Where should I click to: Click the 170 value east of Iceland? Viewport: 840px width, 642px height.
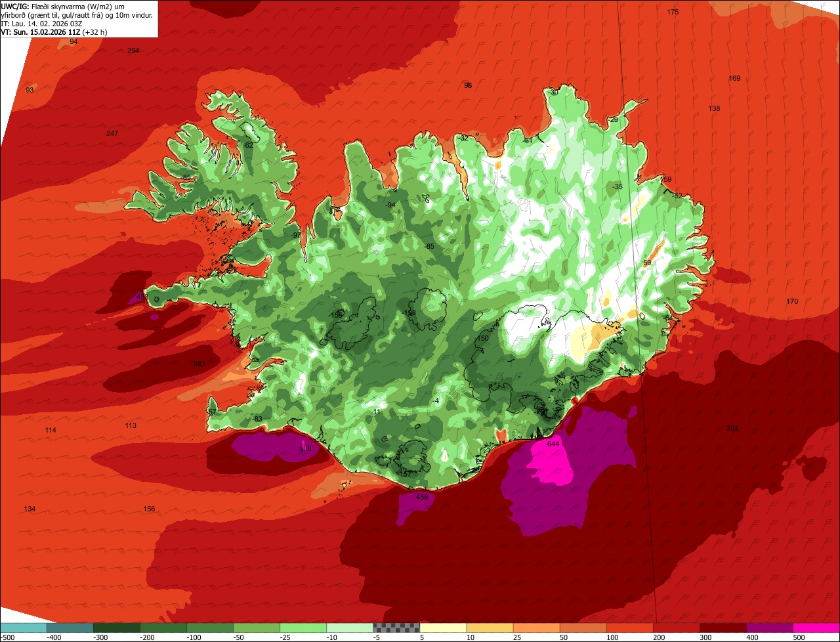(x=792, y=302)
